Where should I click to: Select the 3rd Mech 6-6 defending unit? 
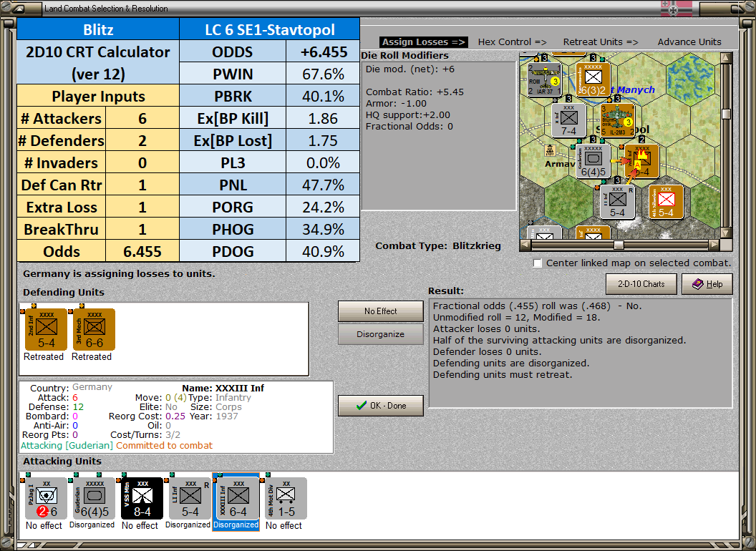(94, 330)
